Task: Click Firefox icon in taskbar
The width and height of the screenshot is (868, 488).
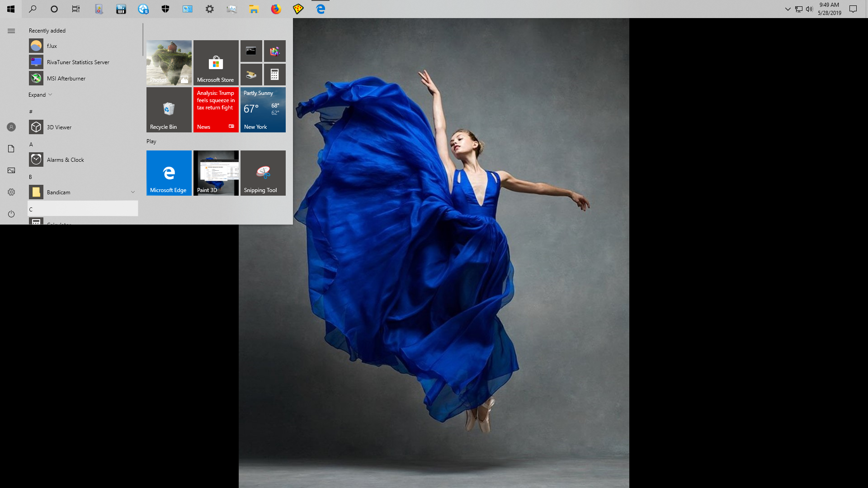Action: point(276,9)
